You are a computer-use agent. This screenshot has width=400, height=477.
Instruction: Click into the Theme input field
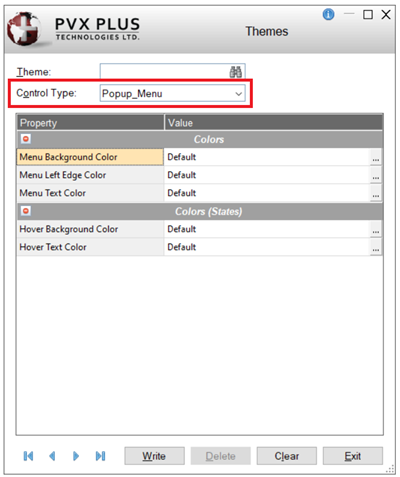165,72
